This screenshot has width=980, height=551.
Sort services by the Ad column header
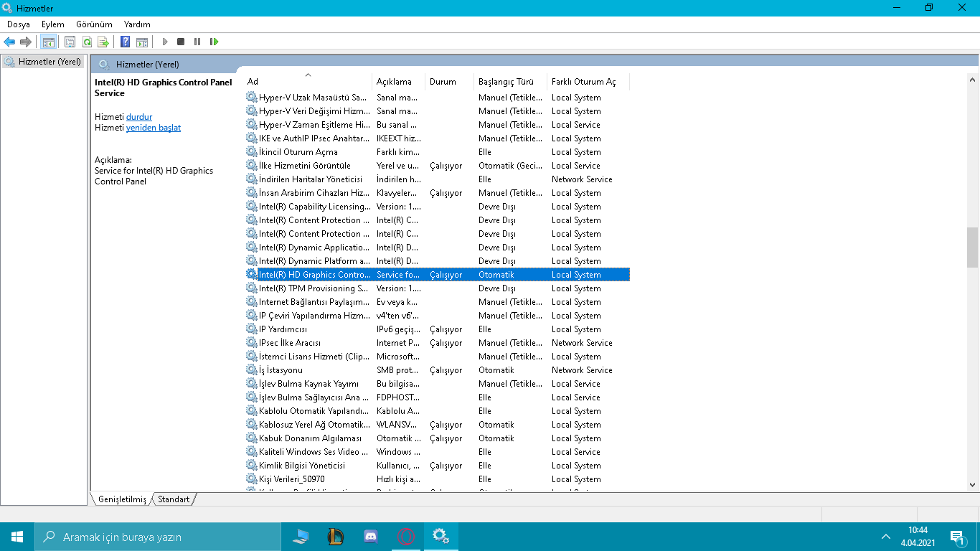pyautogui.click(x=308, y=82)
